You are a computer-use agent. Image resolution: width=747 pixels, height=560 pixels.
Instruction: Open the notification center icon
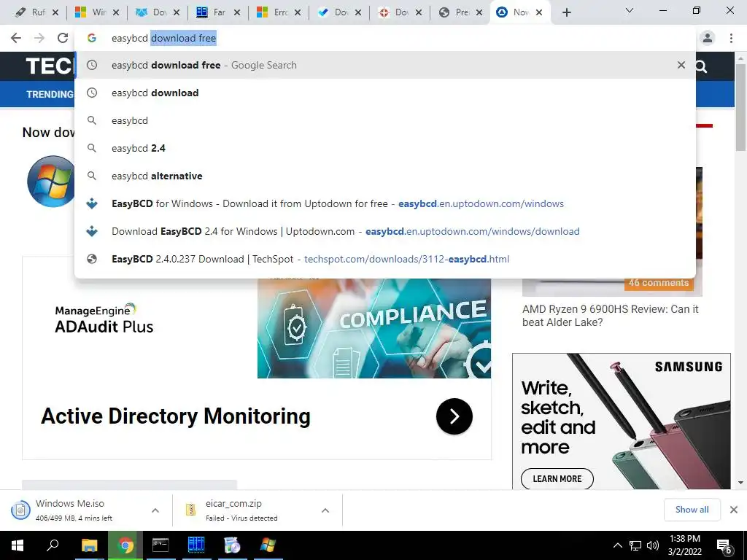coord(724,545)
